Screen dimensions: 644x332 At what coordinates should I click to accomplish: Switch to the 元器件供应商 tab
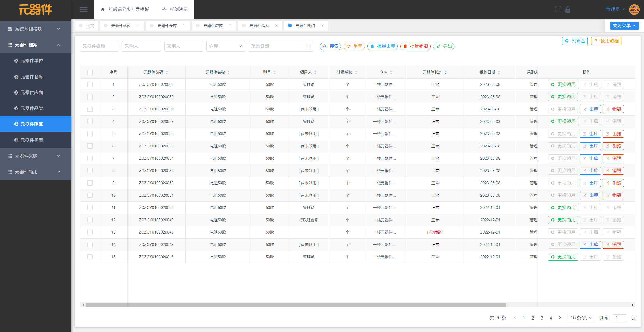pyautogui.click(x=213, y=26)
